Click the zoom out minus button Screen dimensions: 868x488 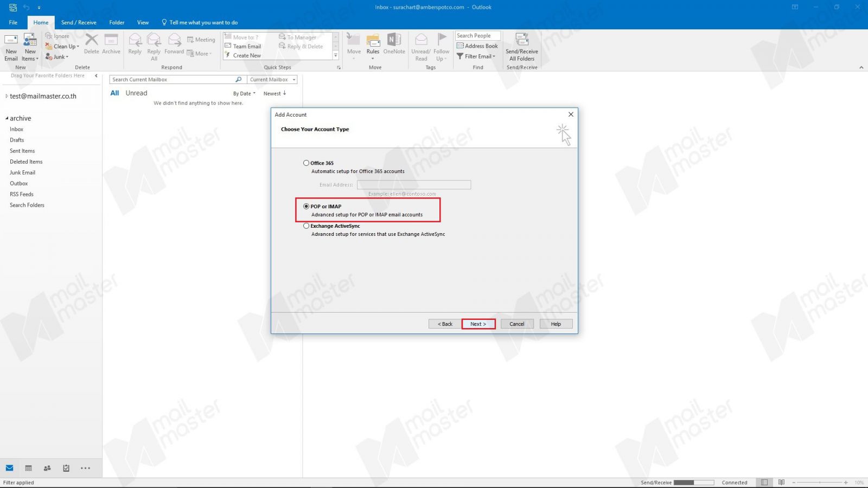pyautogui.click(x=794, y=482)
